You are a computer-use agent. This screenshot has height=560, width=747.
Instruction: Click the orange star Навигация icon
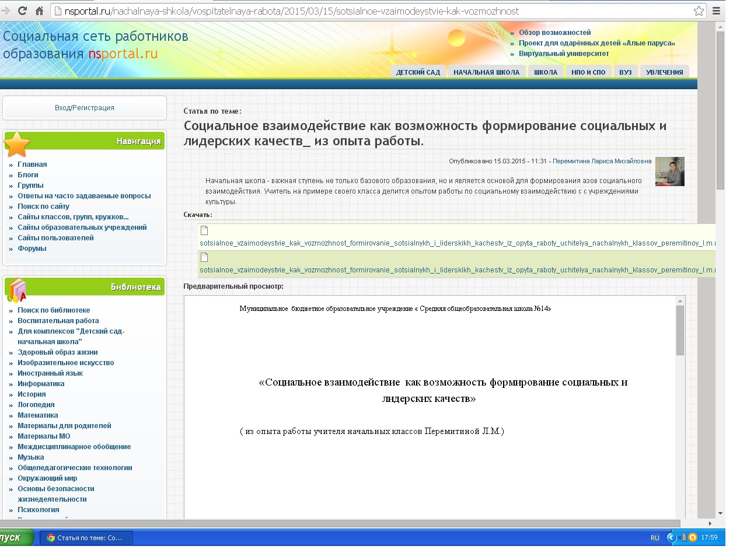click(18, 144)
